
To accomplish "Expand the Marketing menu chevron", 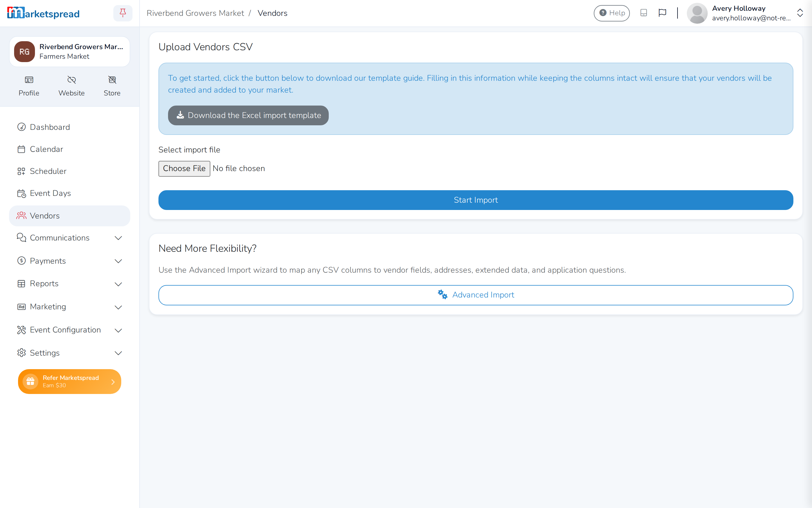I will coord(118,307).
